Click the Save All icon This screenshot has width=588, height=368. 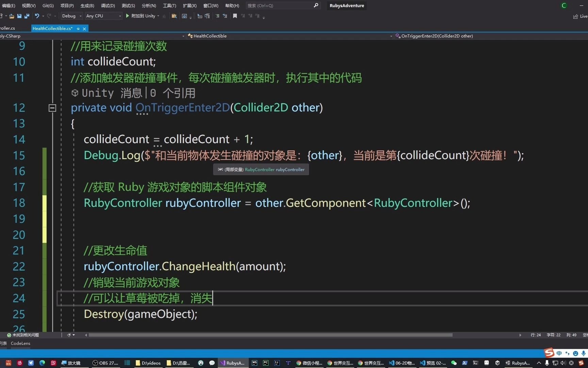[27, 16]
